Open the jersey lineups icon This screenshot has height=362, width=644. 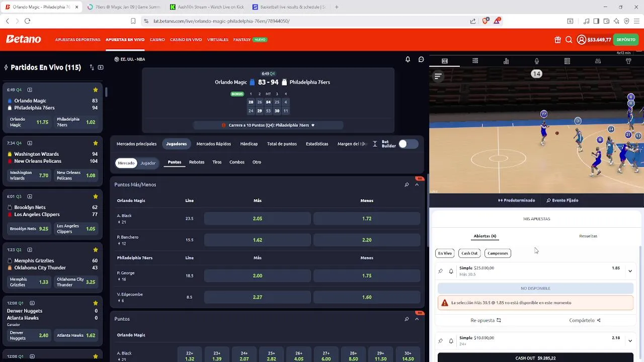[x=628, y=61]
